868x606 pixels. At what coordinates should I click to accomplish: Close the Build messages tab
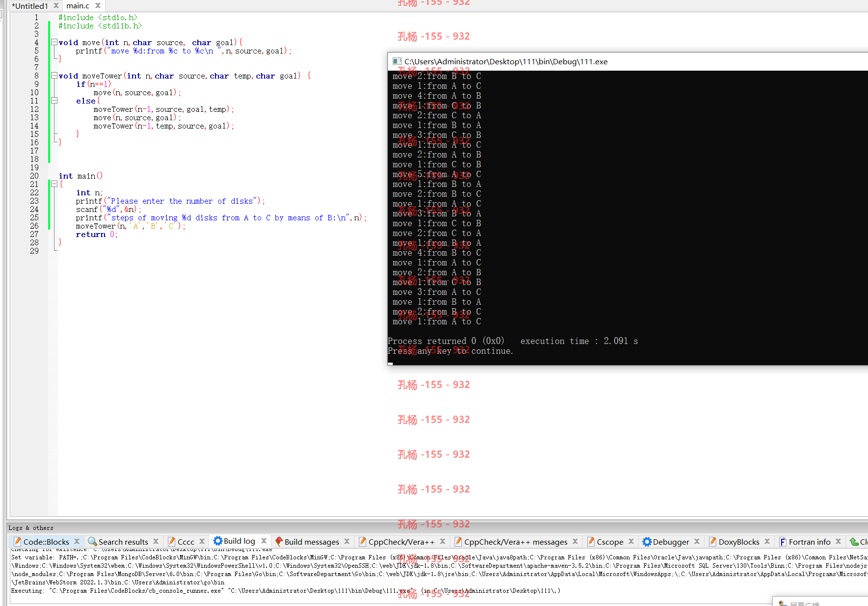(x=347, y=541)
